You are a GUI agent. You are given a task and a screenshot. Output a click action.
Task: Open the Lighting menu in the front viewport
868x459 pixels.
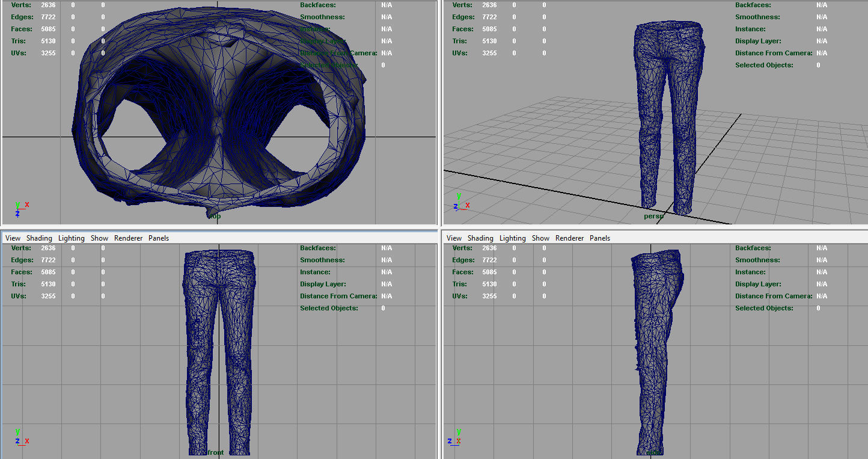point(72,238)
